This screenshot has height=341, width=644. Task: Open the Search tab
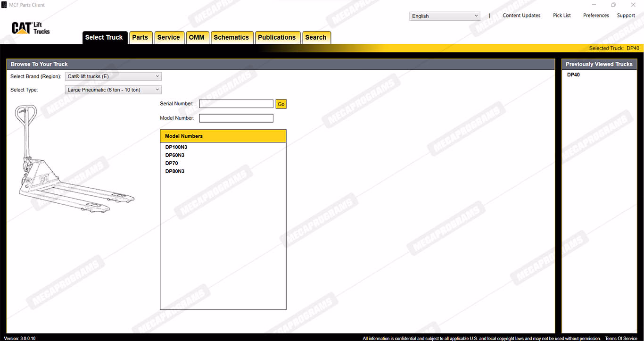click(x=316, y=38)
